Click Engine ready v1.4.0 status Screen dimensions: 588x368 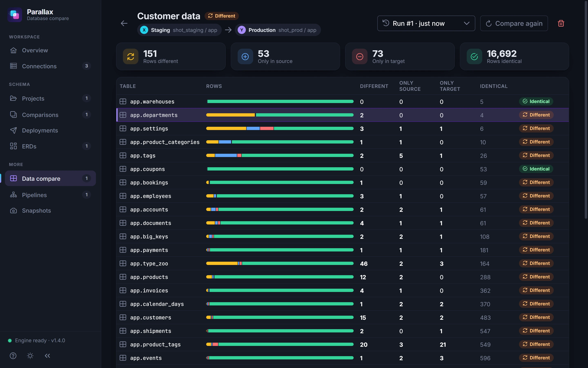pos(37,340)
